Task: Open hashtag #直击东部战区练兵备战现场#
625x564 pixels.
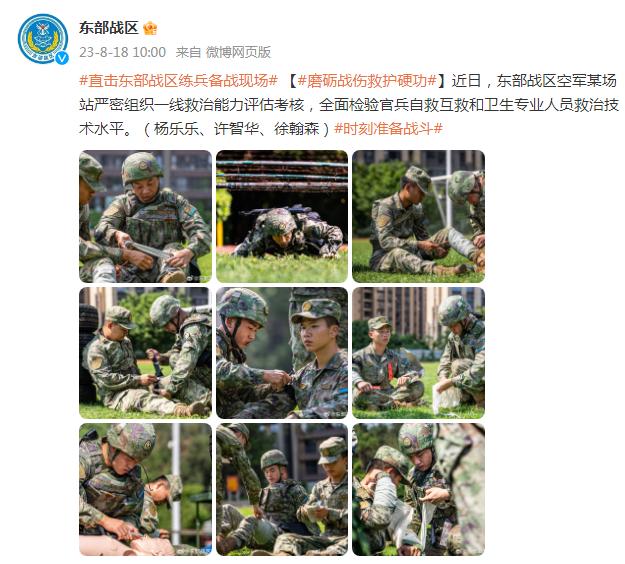Action: click(x=178, y=81)
